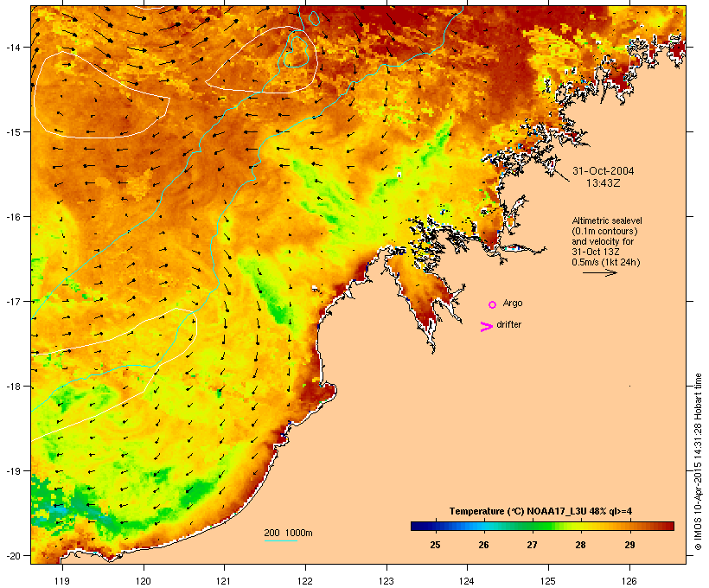Viewport: 709px width, 588px height.
Task: Click the text 'and velocity for'
Action: pos(603,241)
